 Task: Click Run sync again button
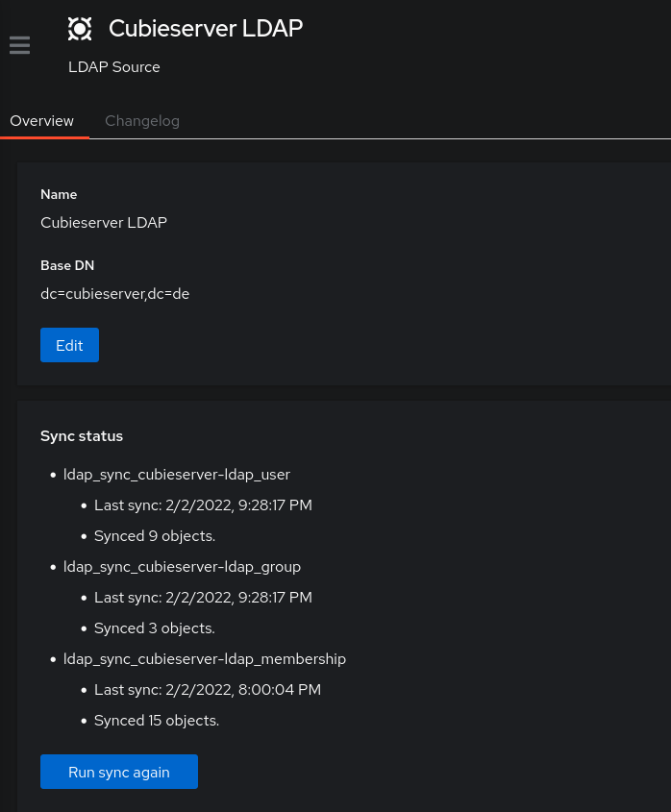[x=119, y=772]
